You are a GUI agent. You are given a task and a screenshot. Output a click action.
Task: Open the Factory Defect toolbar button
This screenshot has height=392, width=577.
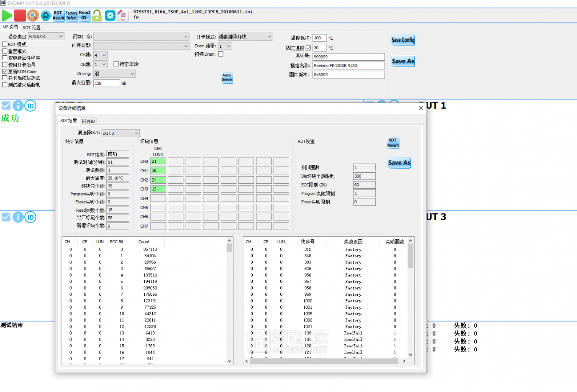pyautogui.click(x=72, y=15)
